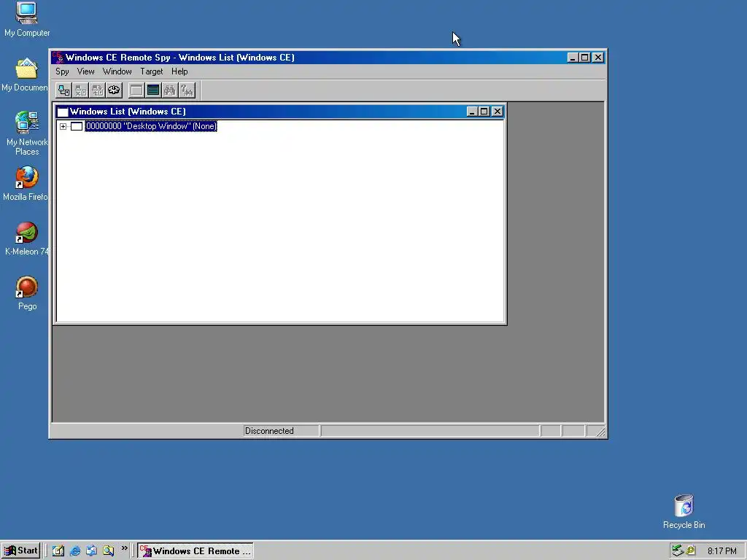Image resolution: width=747 pixels, height=560 pixels.
Task: Select the 00000000 "Desktop Window" (None) row
Action: coord(151,126)
